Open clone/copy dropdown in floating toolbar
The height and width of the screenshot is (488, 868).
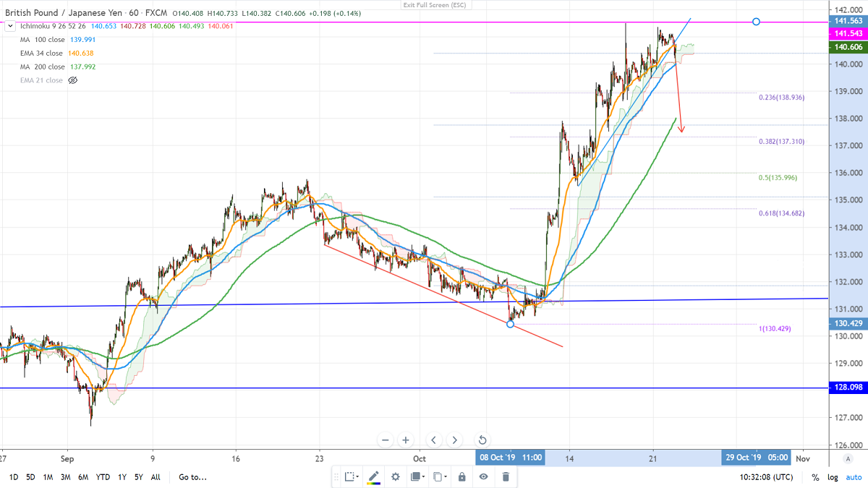[440, 476]
